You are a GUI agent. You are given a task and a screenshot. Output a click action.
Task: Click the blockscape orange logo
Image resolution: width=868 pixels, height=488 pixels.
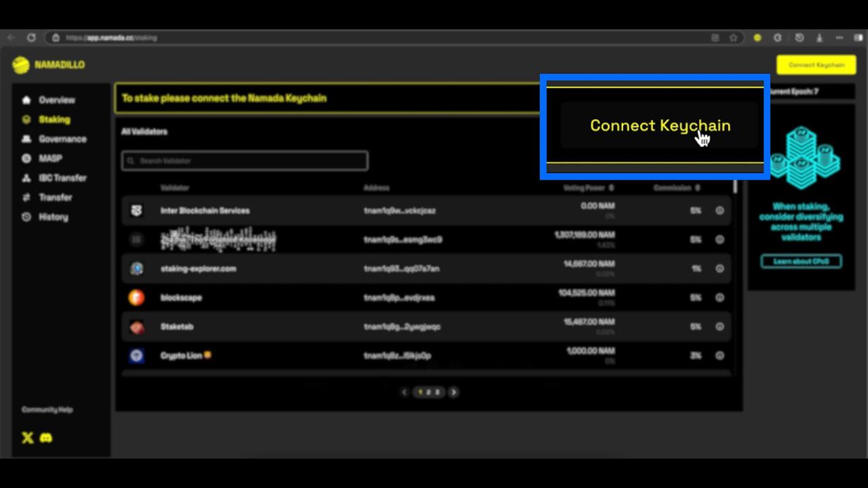[136, 298]
